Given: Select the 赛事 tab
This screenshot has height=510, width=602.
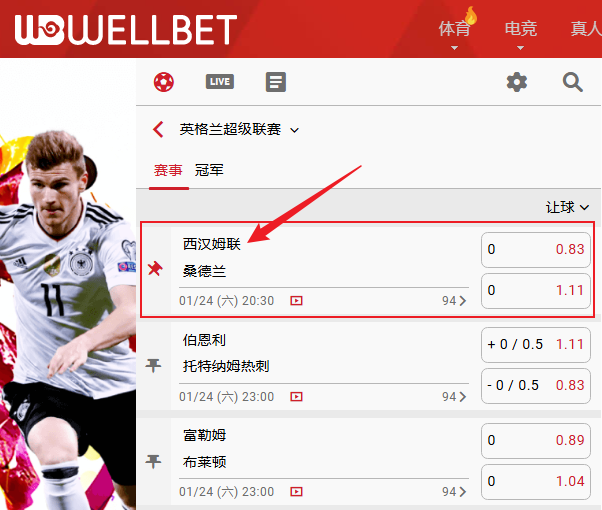Looking at the screenshot, I should point(168,170).
